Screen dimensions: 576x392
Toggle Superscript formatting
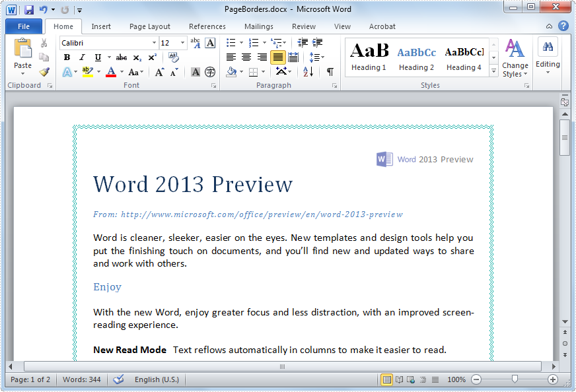[x=152, y=57]
